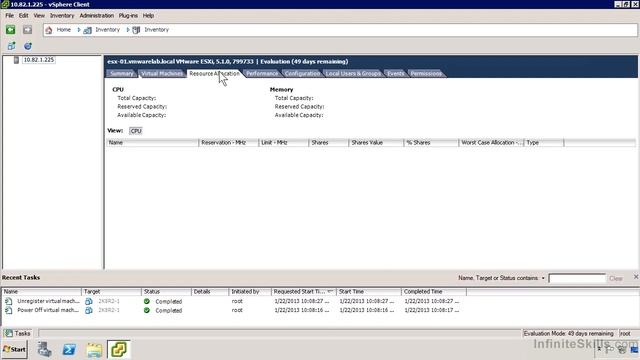The height and width of the screenshot is (360, 640).
Task: Open the Name, Target or Status filter dropdown
Action: point(543,278)
